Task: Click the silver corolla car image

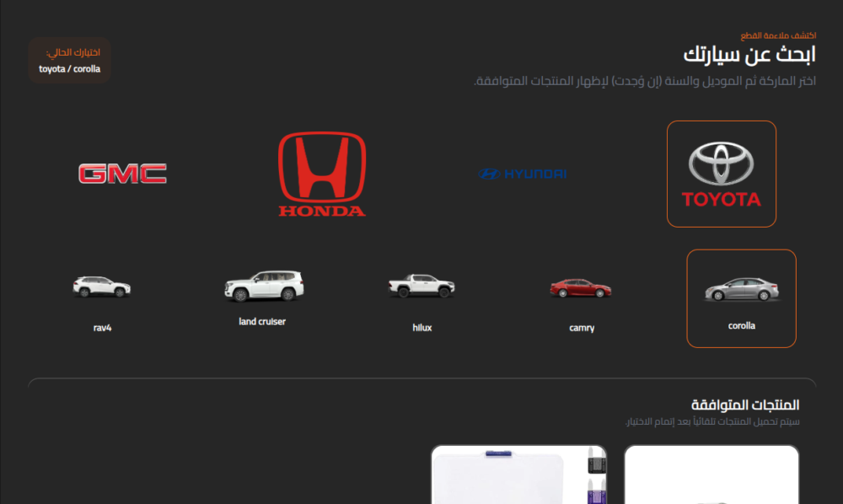Action: tap(741, 289)
